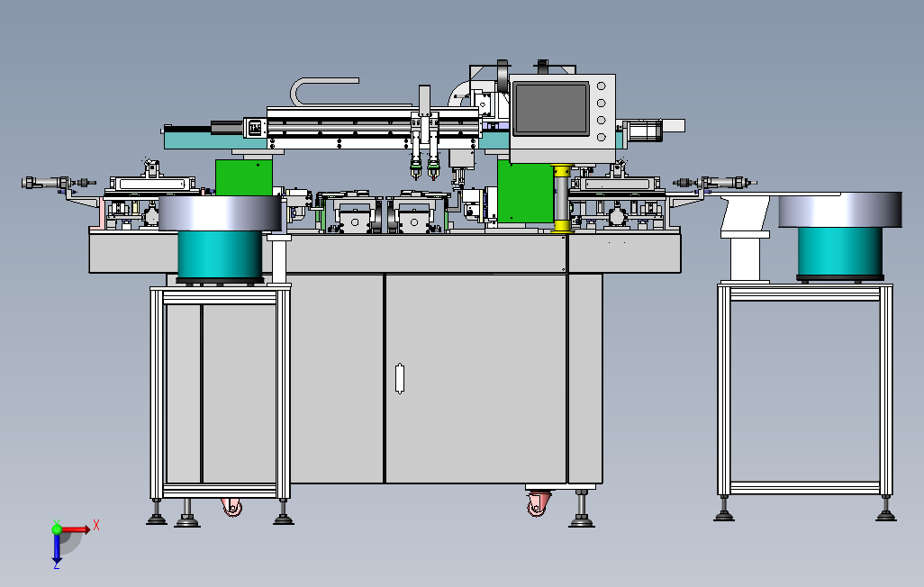Click the green Y origin ball of triad
The width and height of the screenshot is (924, 587).
click(57, 529)
